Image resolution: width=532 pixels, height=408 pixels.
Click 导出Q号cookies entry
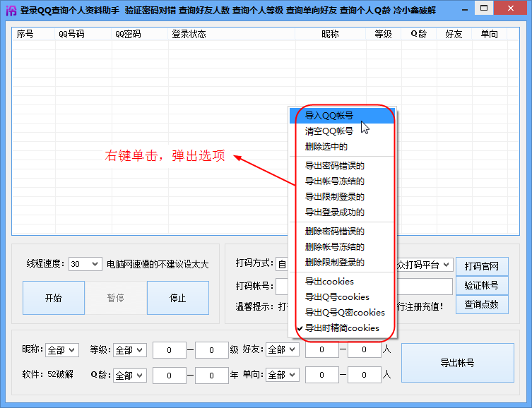click(342, 297)
